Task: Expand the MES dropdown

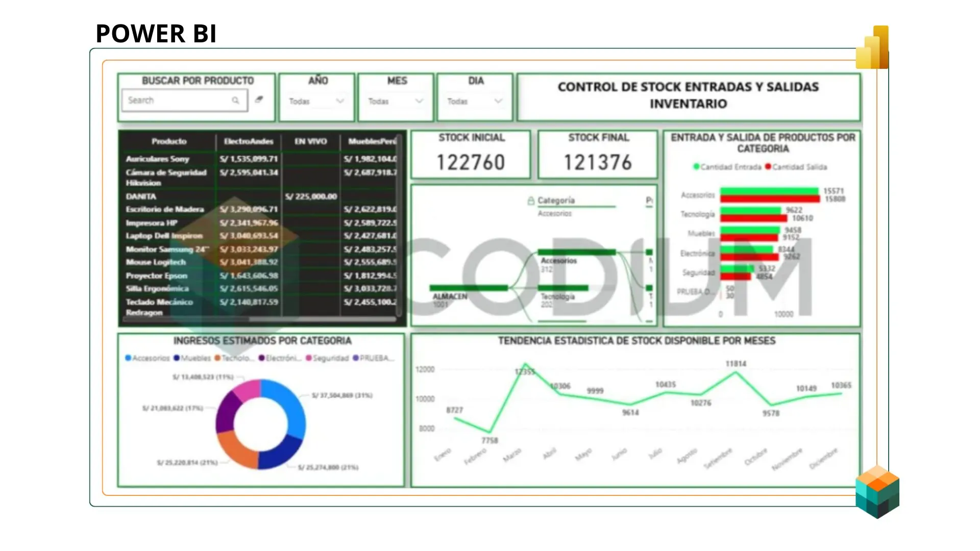Action: [x=419, y=101]
